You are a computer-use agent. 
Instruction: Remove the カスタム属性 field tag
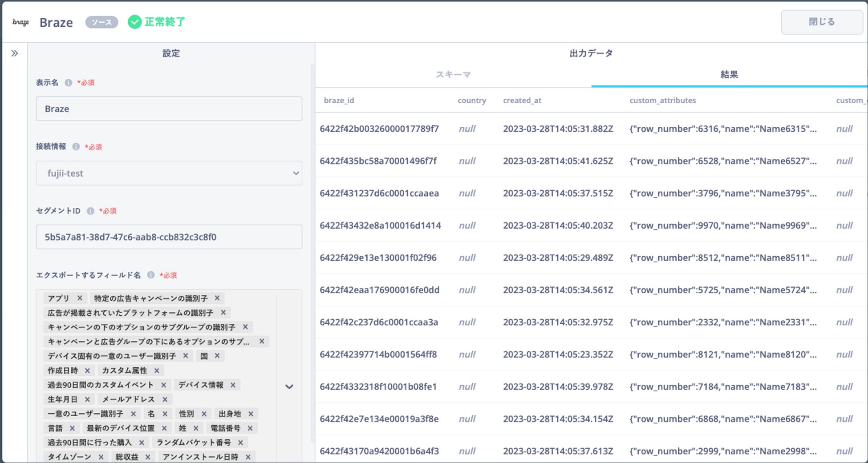click(157, 370)
